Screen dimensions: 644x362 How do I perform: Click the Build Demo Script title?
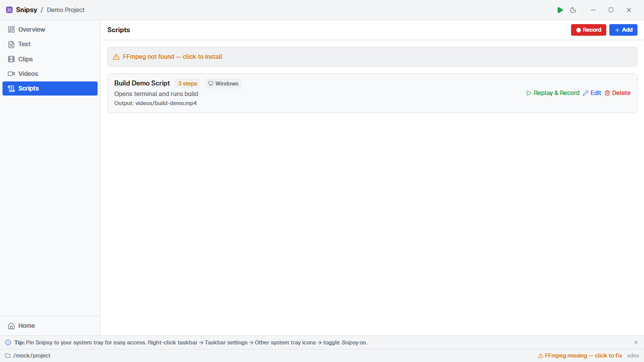(142, 83)
